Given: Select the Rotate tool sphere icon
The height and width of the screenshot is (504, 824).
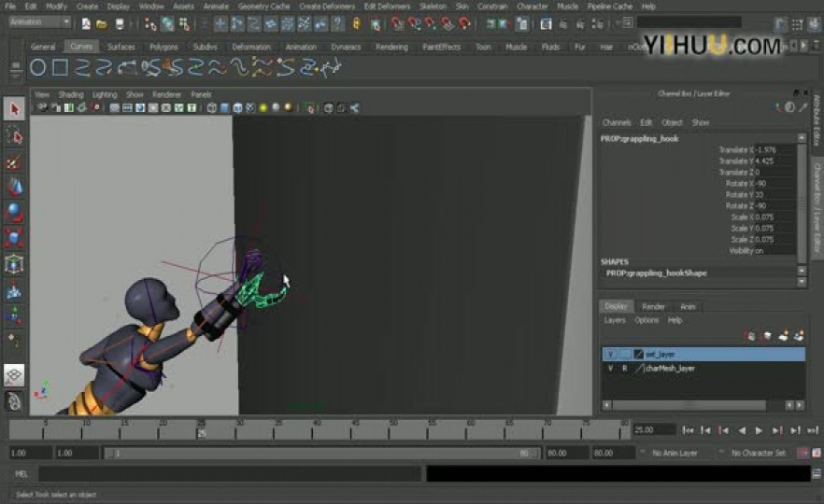Looking at the screenshot, I should [x=14, y=213].
